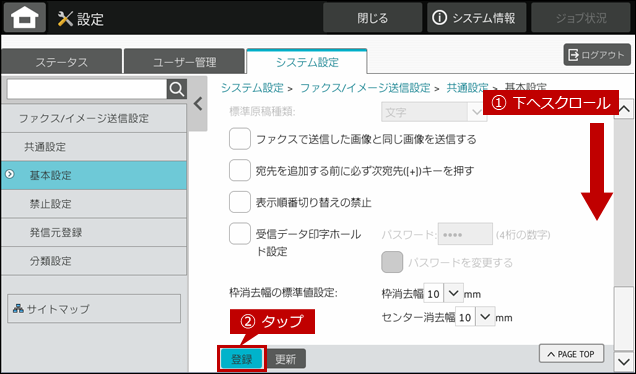Enable 受信データ印字ホールド設定 checkbox
Screen dimensions: 636x374
(240, 234)
